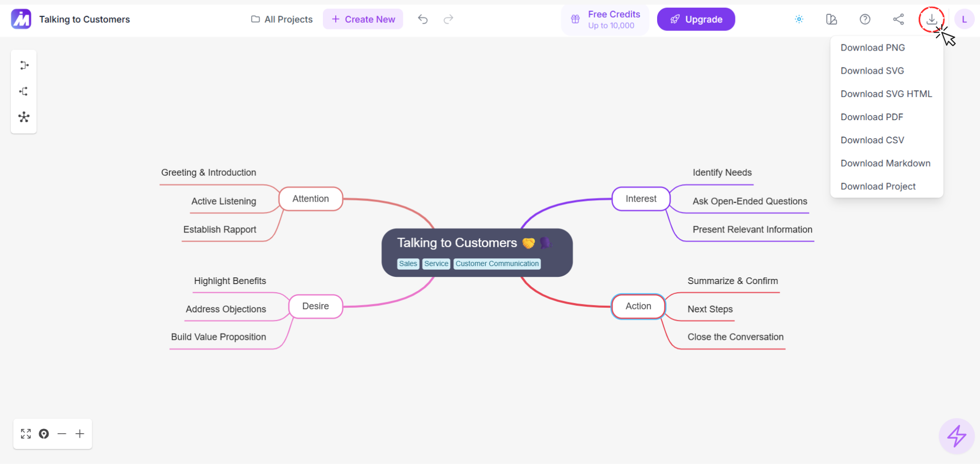Select the radial layout icon in left sidebar
980x464 pixels.
click(24, 117)
